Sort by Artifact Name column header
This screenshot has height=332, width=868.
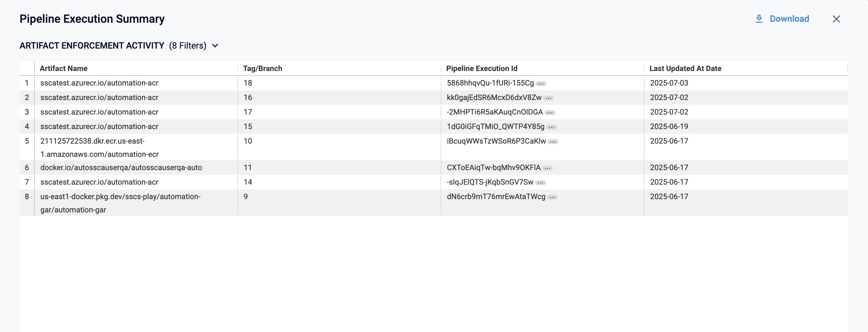[64, 68]
